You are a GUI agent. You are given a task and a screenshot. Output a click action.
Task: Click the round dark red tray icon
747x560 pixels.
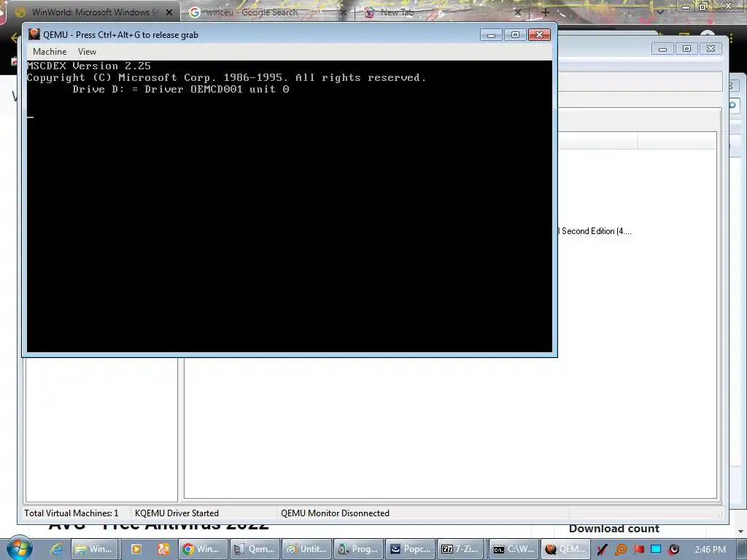673,550
